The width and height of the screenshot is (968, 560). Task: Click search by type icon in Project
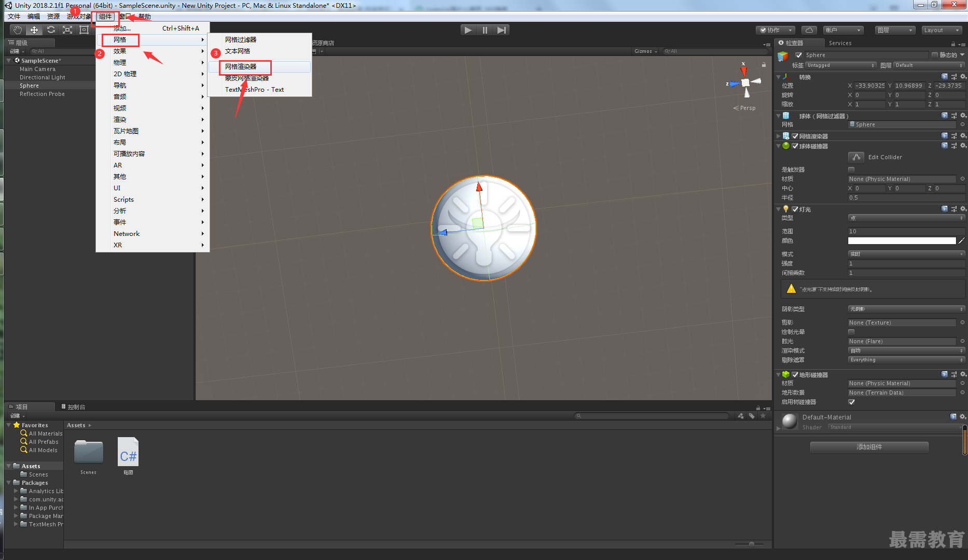740,416
